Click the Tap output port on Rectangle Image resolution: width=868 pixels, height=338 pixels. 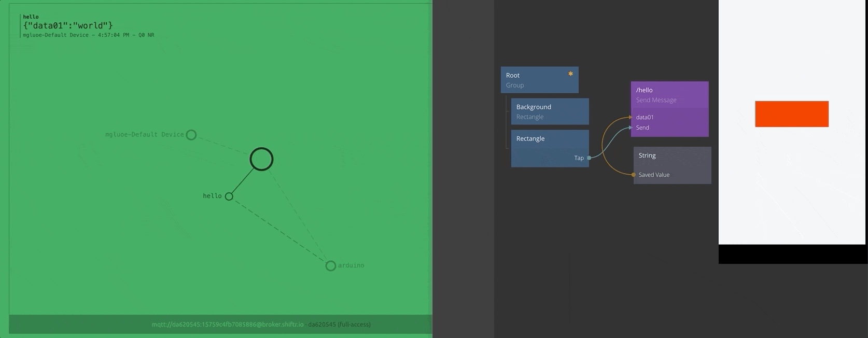pyautogui.click(x=589, y=158)
